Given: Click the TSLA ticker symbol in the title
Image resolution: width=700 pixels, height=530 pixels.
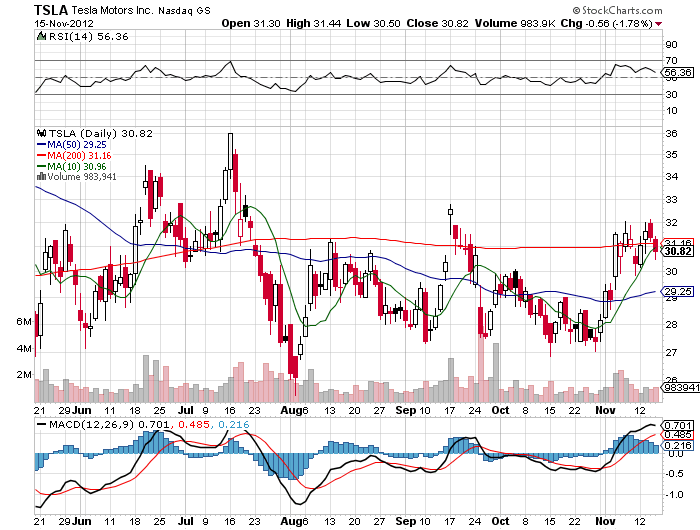Looking at the screenshot, I should click(51, 10).
